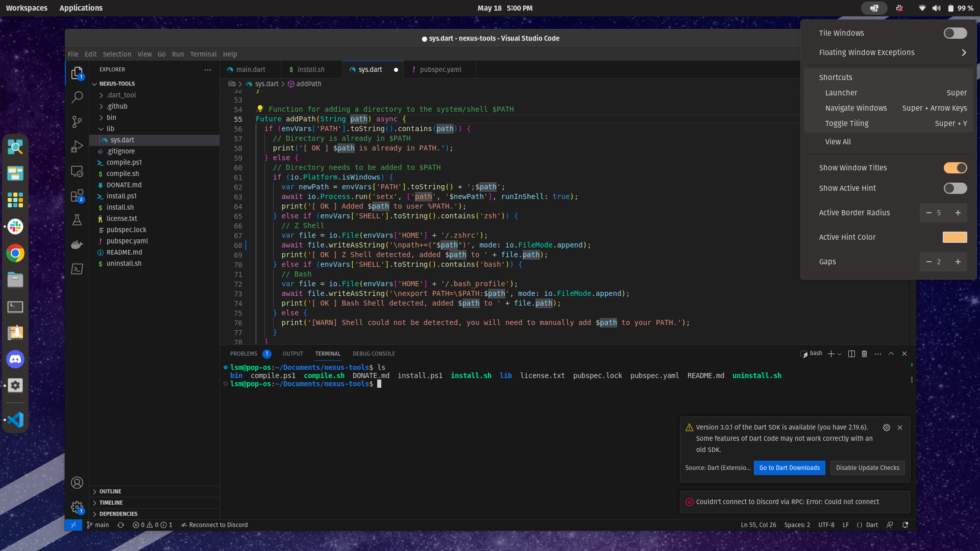Kill the terminal with the trash icon

[x=864, y=353]
